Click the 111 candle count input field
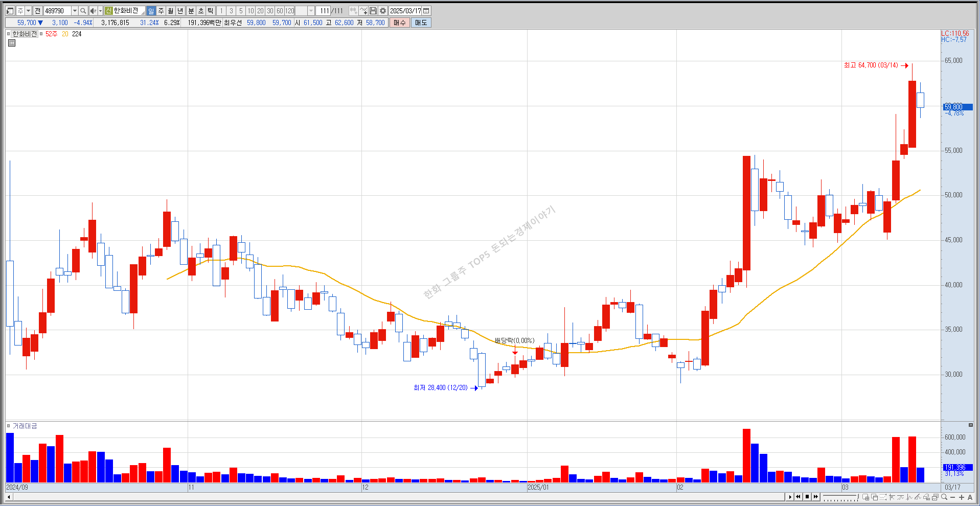Image resolution: width=980 pixels, height=506 pixels. 323,11
